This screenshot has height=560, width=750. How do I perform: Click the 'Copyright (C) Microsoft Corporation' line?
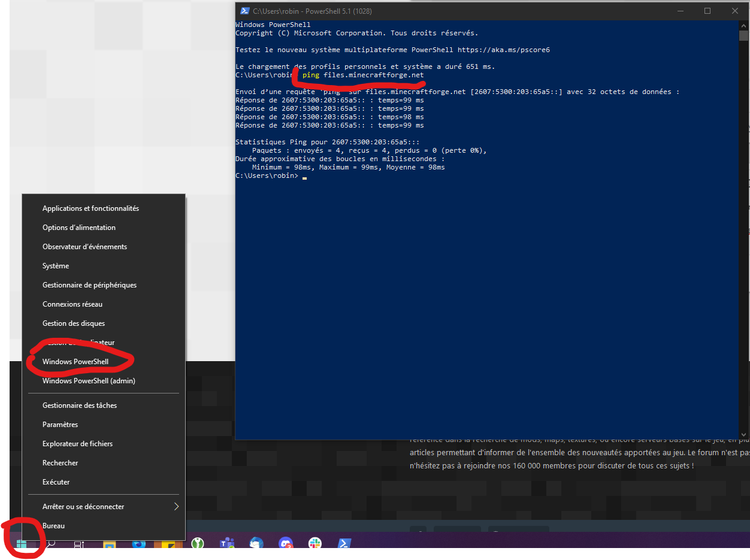coord(357,33)
